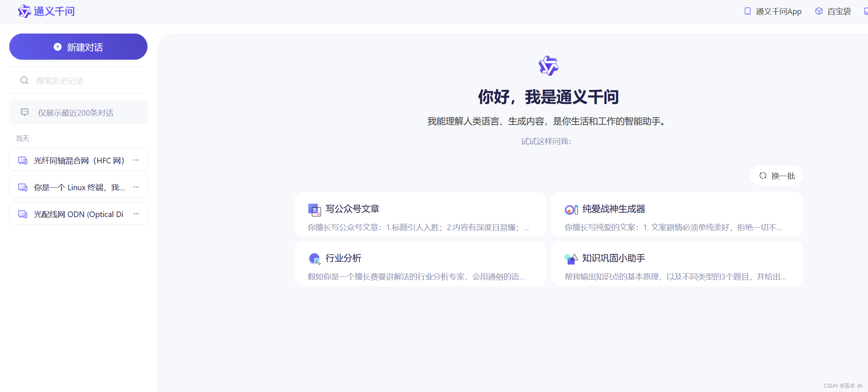
Task: Open 百宝袋 in the header
Action: (x=833, y=12)
